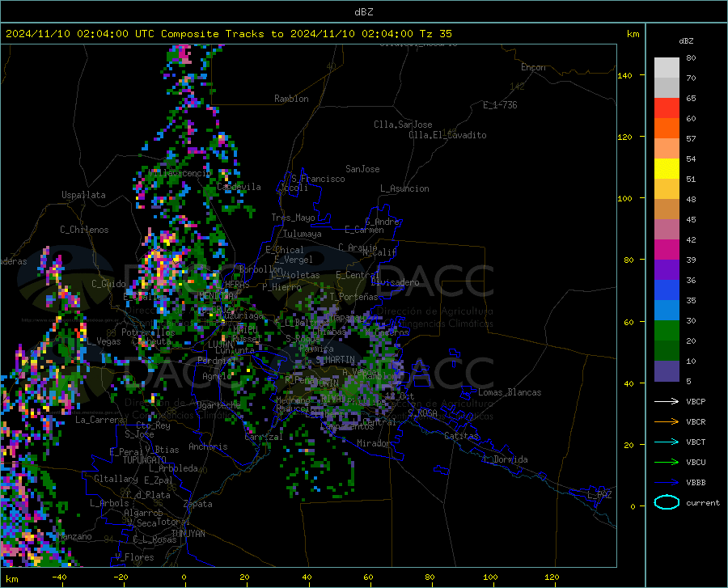Click the cyan 'current' ellipse legend icon
This screenshot has height=588, width=728.
tap(667, 502)
